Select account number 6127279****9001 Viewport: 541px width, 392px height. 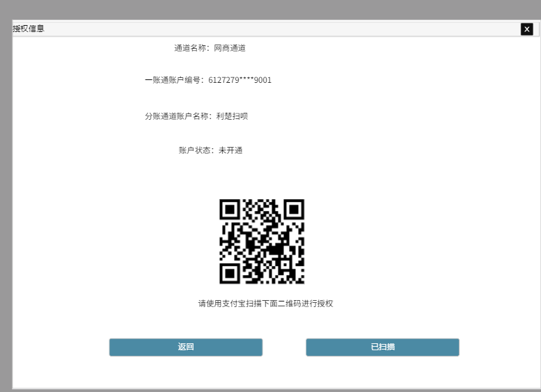pyautogui.click(x=240, y=80)
